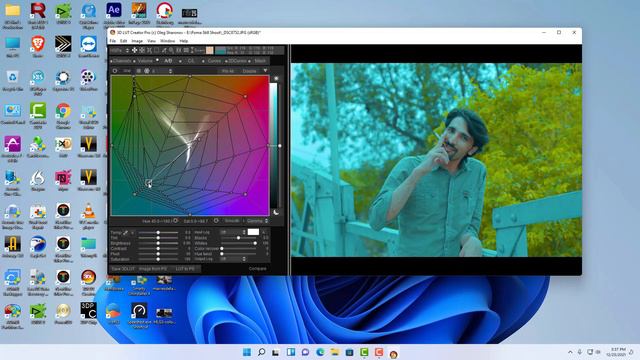
Task: Reset Hue range with circular arrow icon
Action: [x=176, y=221]
